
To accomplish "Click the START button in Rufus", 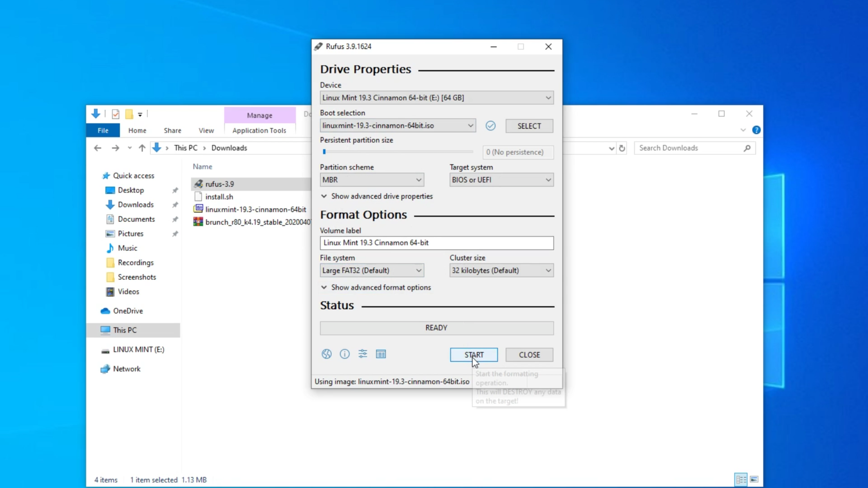I will pos(474,354).
